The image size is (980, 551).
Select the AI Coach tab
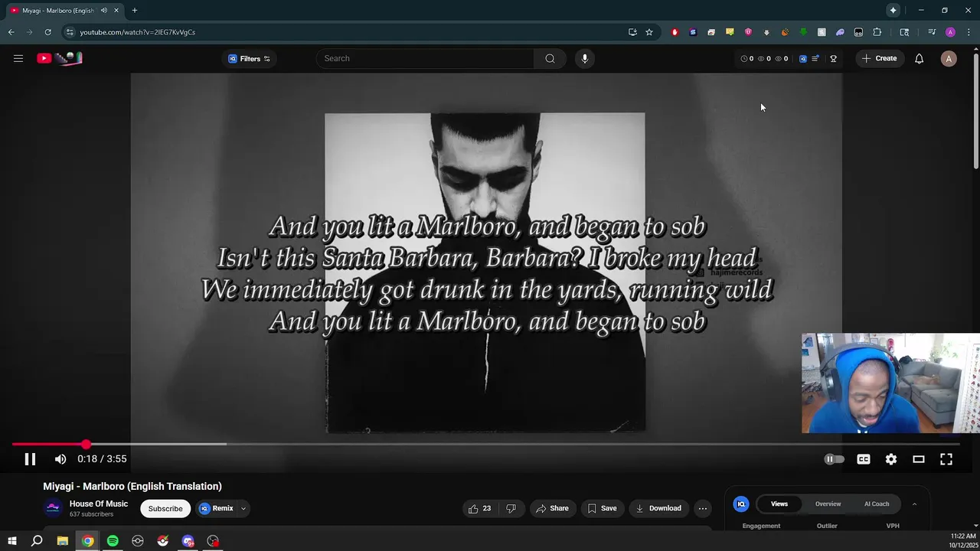tap(877, 504)
